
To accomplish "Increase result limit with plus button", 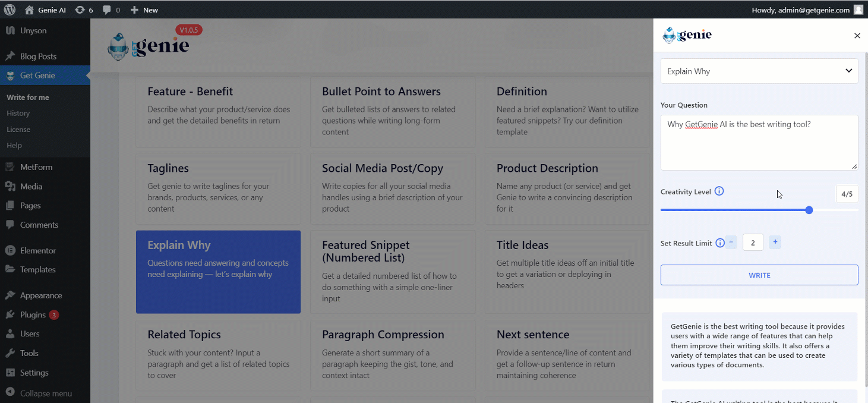I will click(775, 242).
